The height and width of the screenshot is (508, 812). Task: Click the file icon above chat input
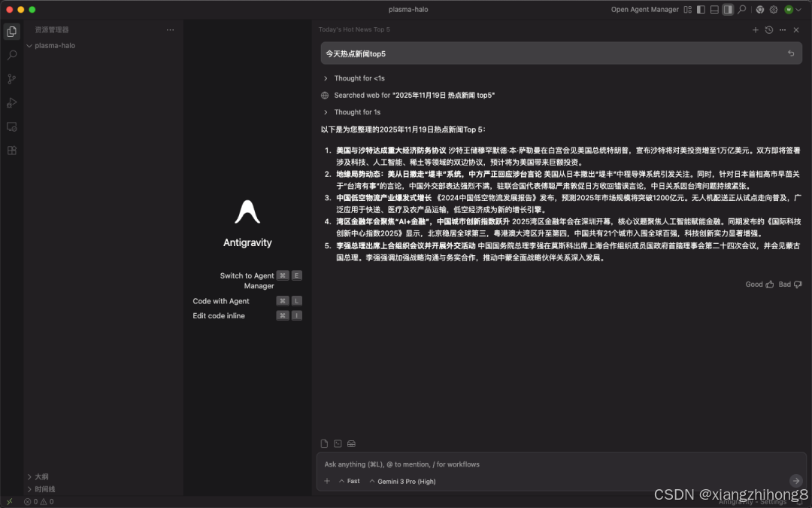point(324,444)
